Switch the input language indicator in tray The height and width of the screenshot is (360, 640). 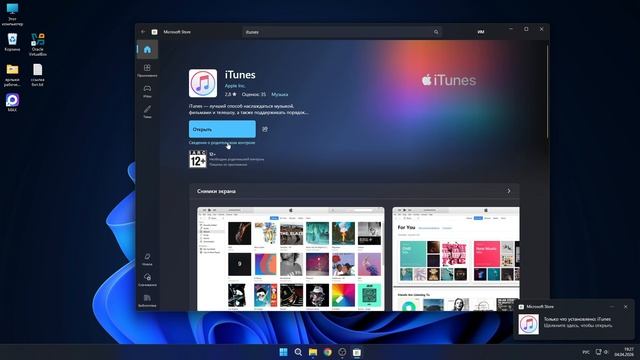pos(586,352)
